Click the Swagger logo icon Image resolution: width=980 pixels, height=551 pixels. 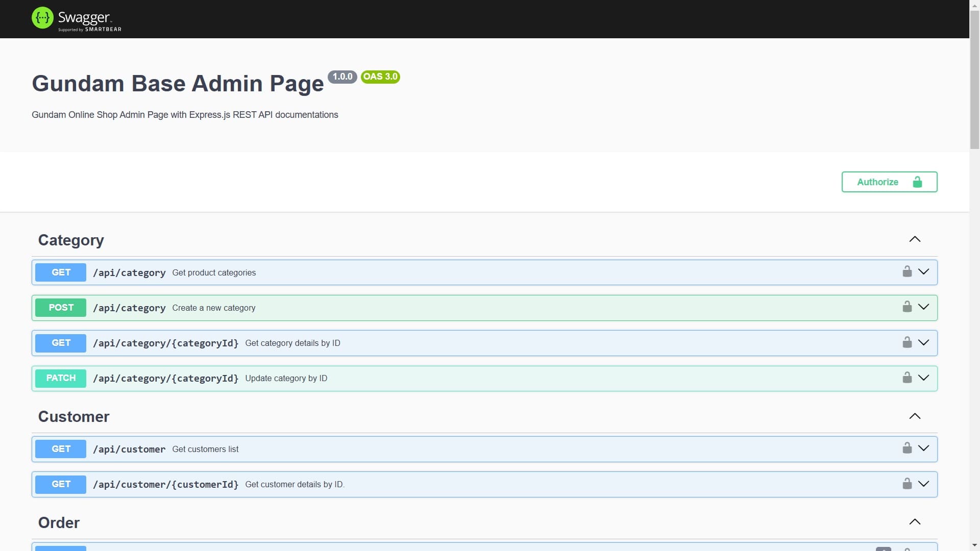42,18
